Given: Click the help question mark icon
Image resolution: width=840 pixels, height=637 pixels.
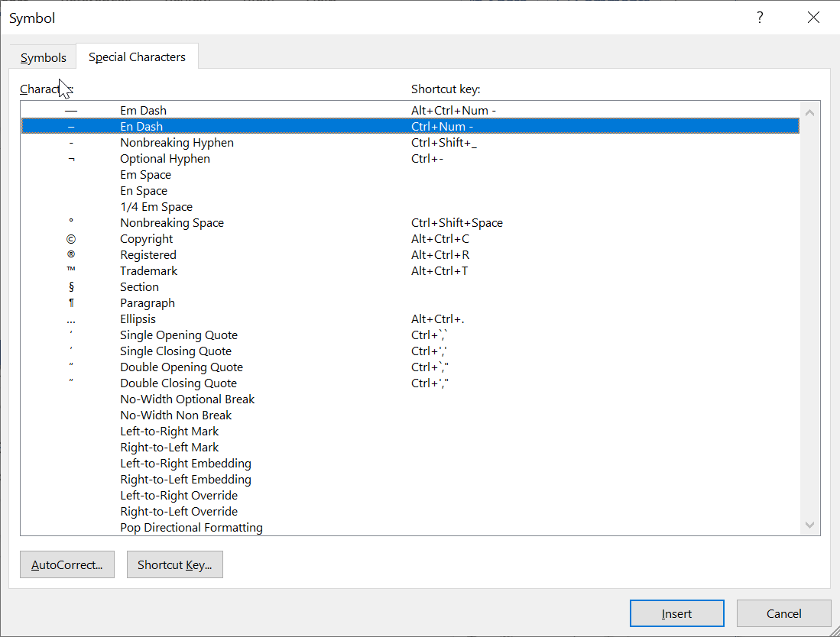Looking at the screenshot, I should [760, 17].
